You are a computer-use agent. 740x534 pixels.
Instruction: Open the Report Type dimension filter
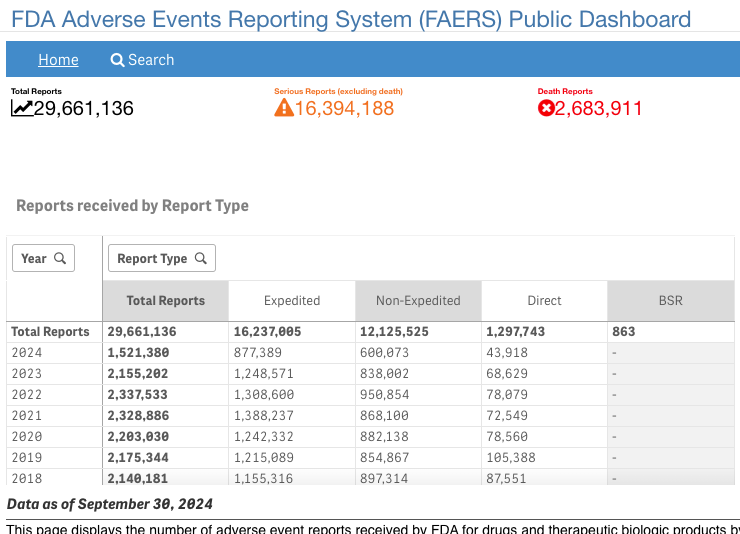162,258
